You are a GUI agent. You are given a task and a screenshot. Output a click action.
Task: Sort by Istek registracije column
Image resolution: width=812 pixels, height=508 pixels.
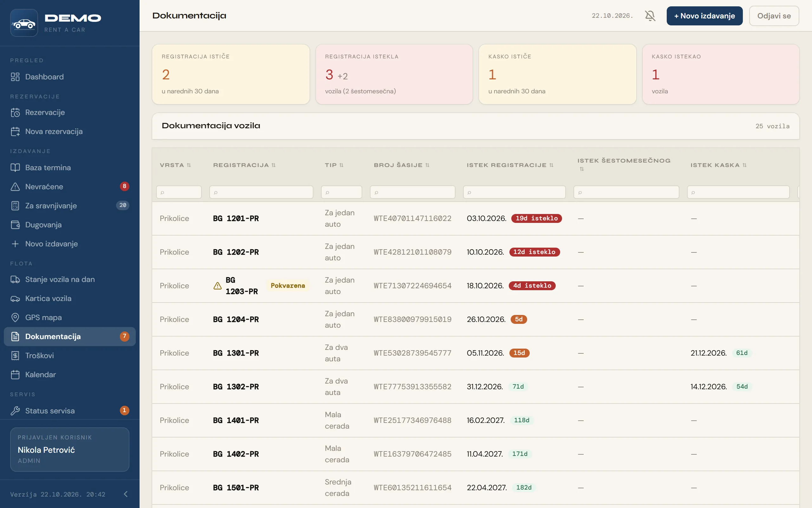pyautogui.click(x=510, y=165)
